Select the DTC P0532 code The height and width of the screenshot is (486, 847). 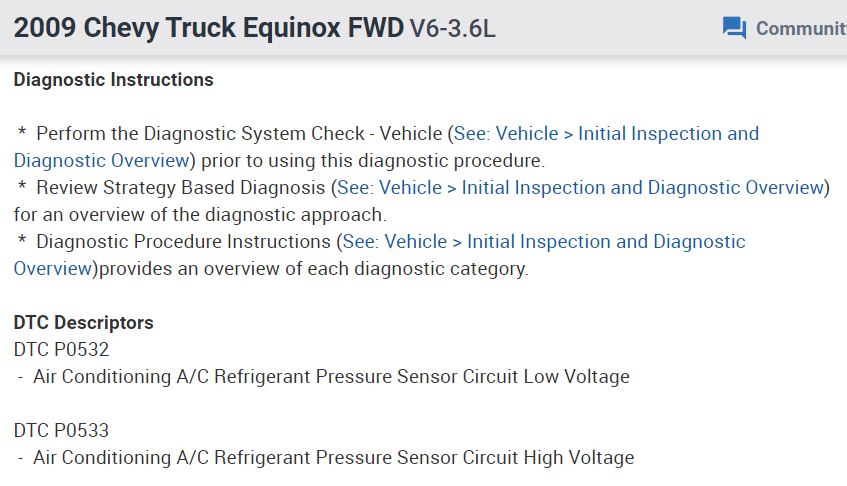[62, 350]
